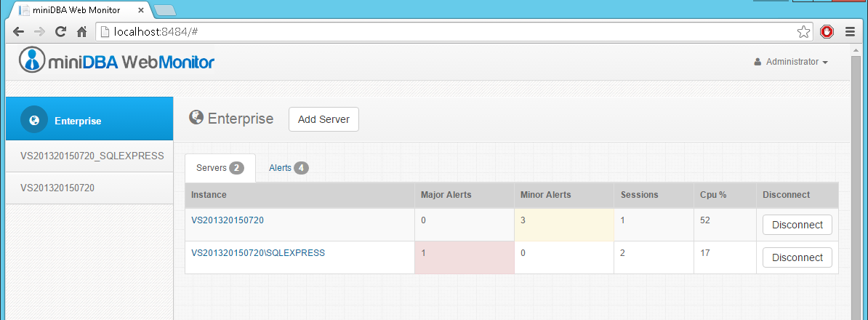The height and width of the screenshot is (320, 868).
Task: Select Enterprise in the left sidebar
Action: click(x=89, y=119)
